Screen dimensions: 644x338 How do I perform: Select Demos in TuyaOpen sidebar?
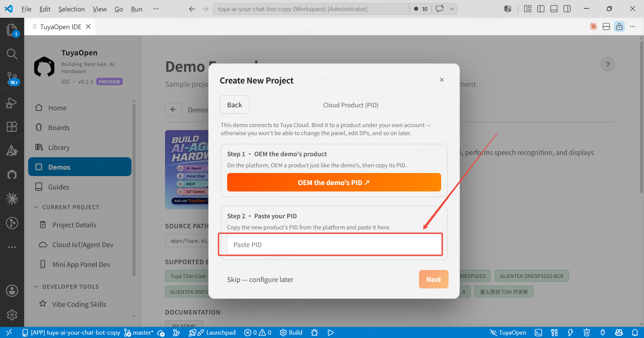(80, 167)
